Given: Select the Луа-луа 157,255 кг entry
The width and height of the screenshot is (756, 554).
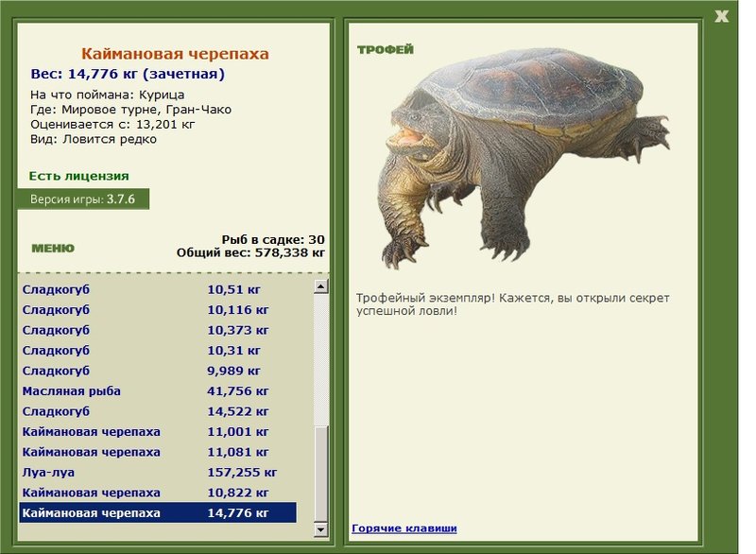Looking at the screenshot, I should (158, 473).
